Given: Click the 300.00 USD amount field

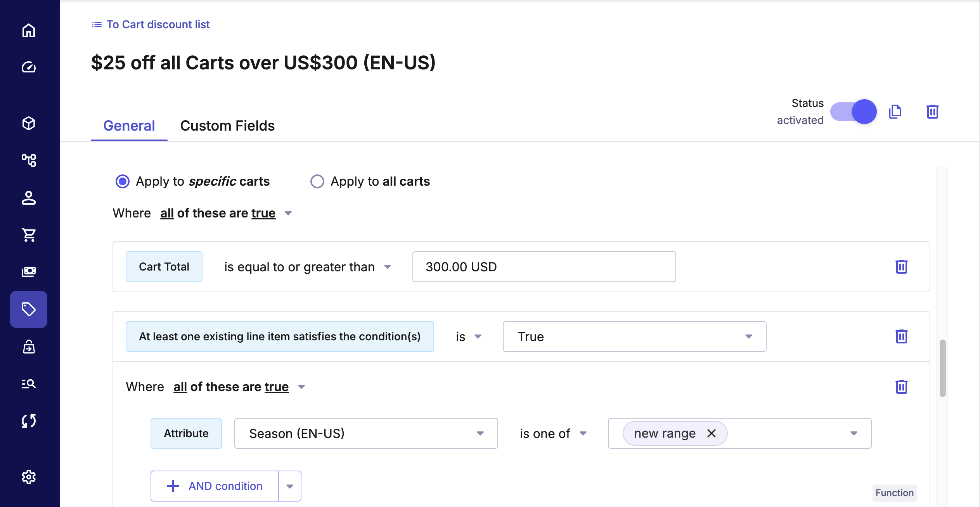Looking at the screenshot, I should coord(544,267).
